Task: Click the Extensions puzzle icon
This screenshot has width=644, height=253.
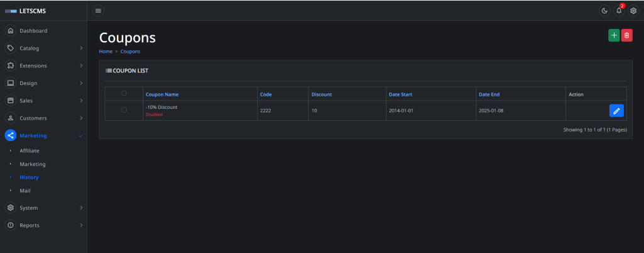Action: tap(10, 65)
